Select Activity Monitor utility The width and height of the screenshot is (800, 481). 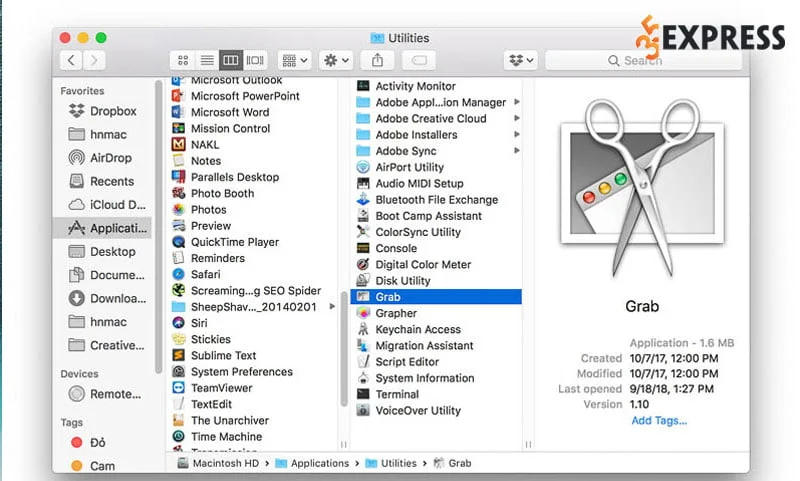point(406,86)
